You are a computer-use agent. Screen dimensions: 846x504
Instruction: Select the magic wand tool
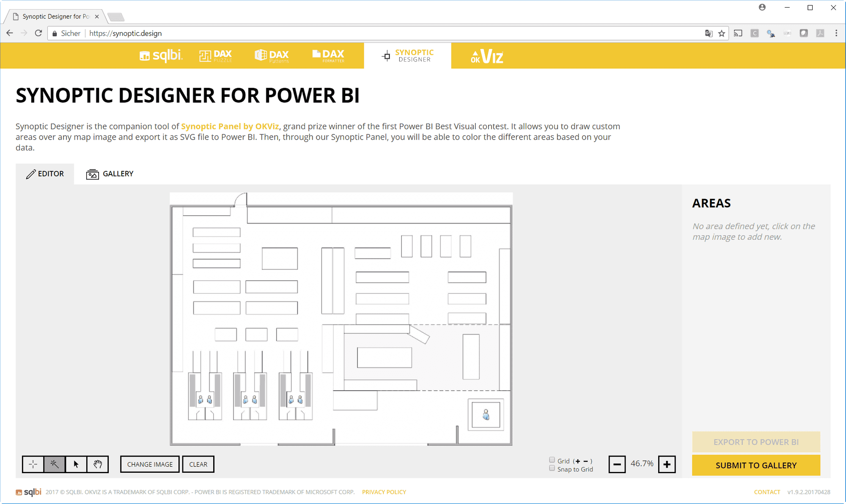pyautogui.click(x=55, y=464)
